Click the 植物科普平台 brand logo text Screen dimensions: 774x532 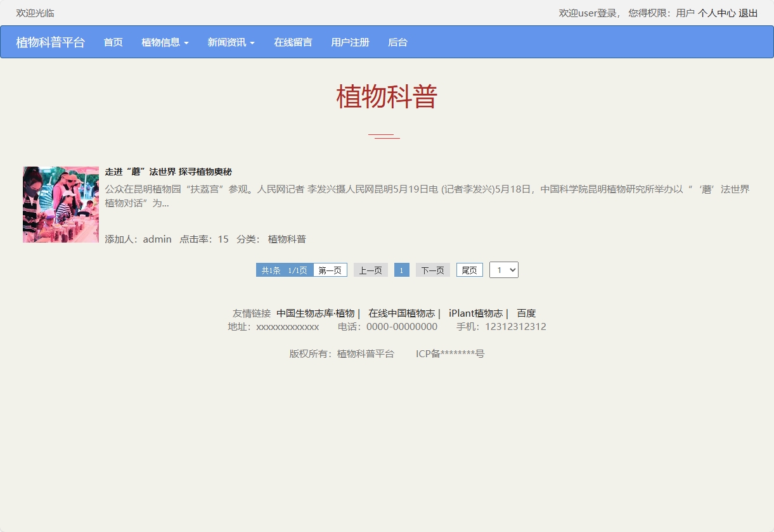click(x=50, y=42)
